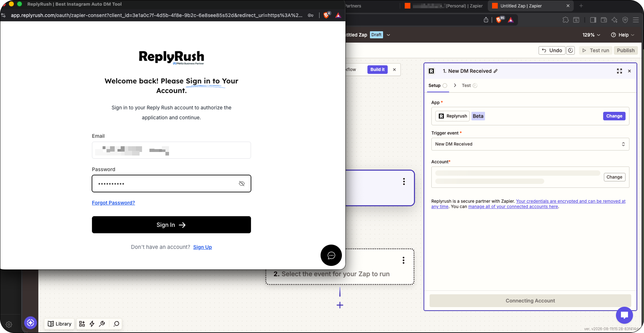The image size is (644, 333).
Task: Open the saved password key icon
Action: tap(311, 15)
